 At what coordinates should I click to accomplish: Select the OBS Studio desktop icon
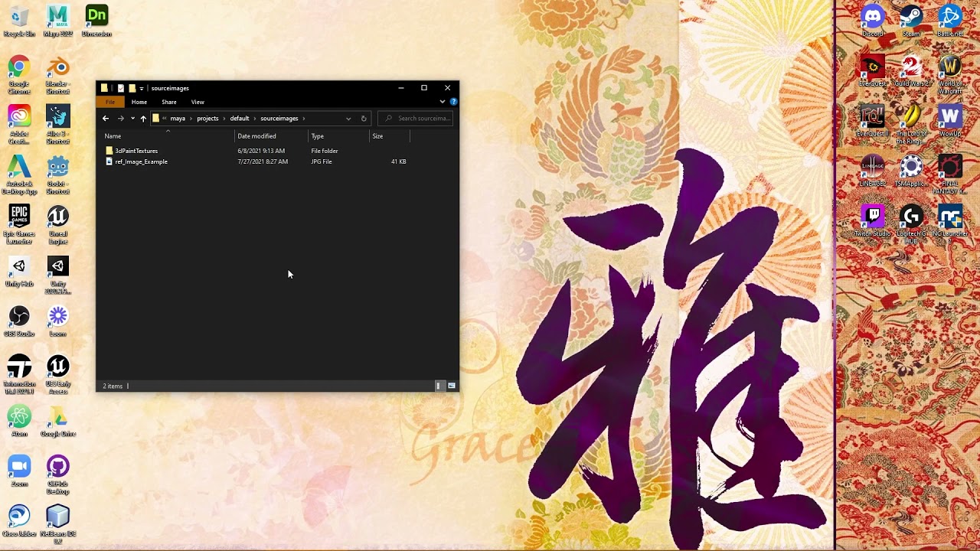pos(19,321)
